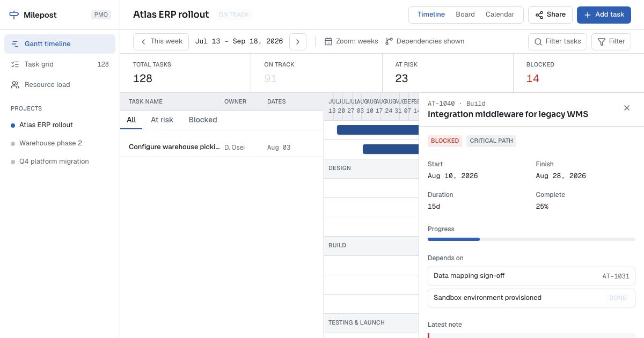Change the Zoom: weeks setting
This screenshot has height=338, width=644.
352,41
